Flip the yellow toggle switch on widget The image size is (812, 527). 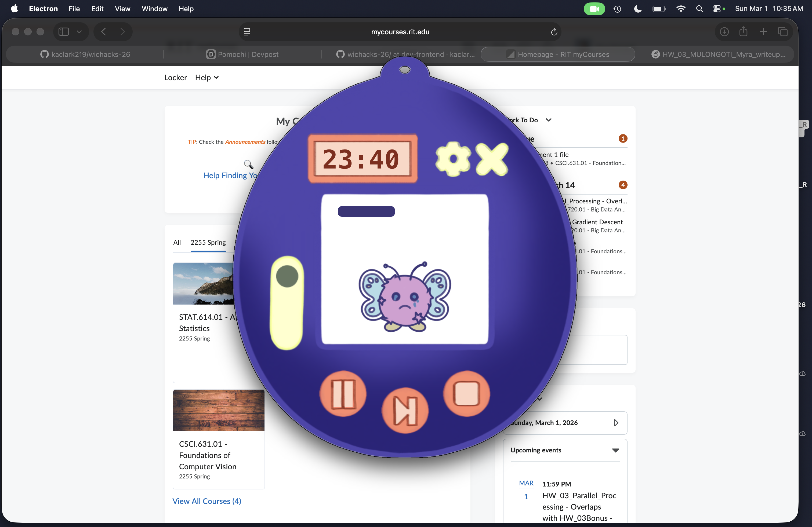click(x=287, y=303)
